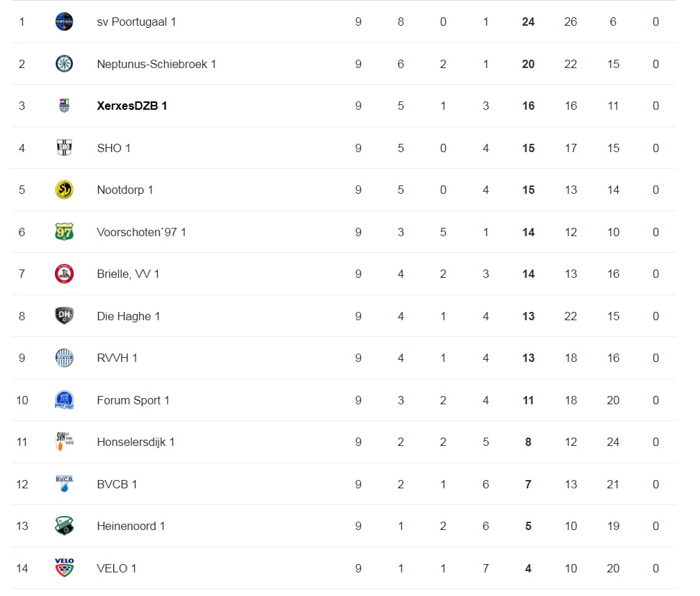The width and height of the screenshot is (700, 596).
Task: Click the sv Poortugaal club logo
Action: click(x=64, y=22)
